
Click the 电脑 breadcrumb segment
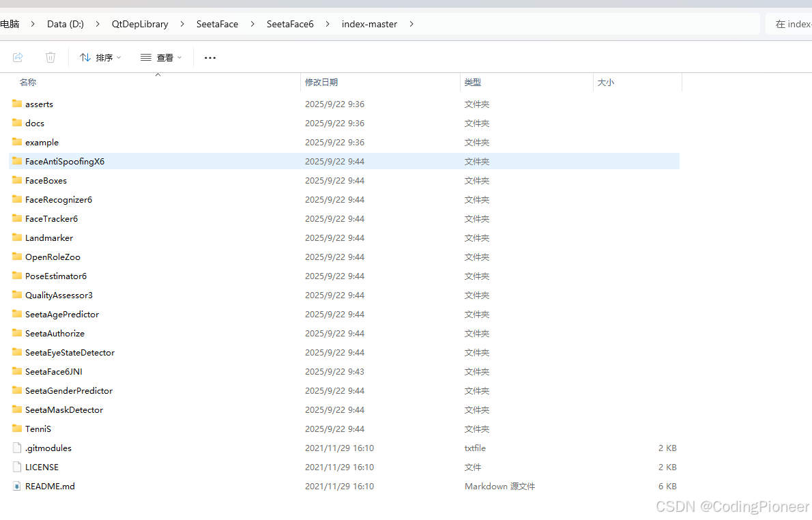tap(10, 24)
